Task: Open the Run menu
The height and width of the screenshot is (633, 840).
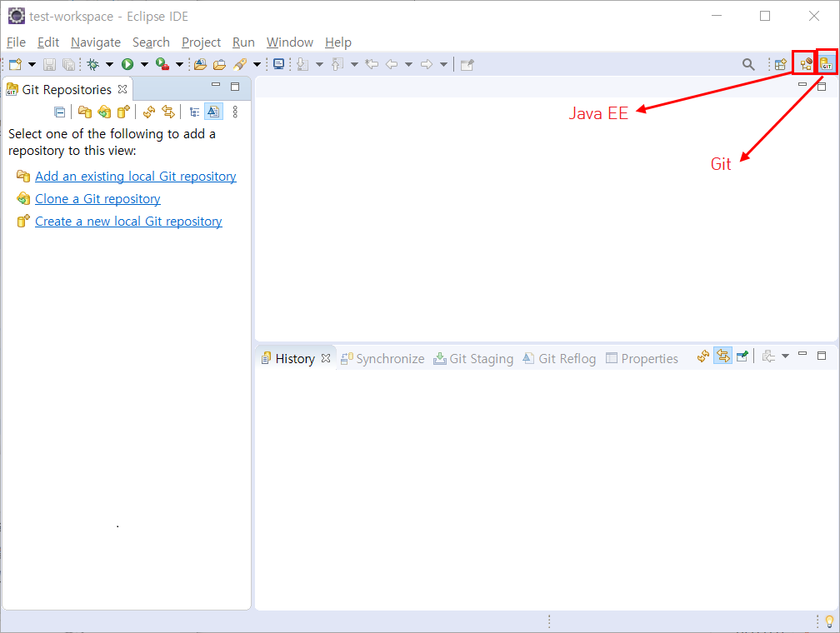Action: 243,42
